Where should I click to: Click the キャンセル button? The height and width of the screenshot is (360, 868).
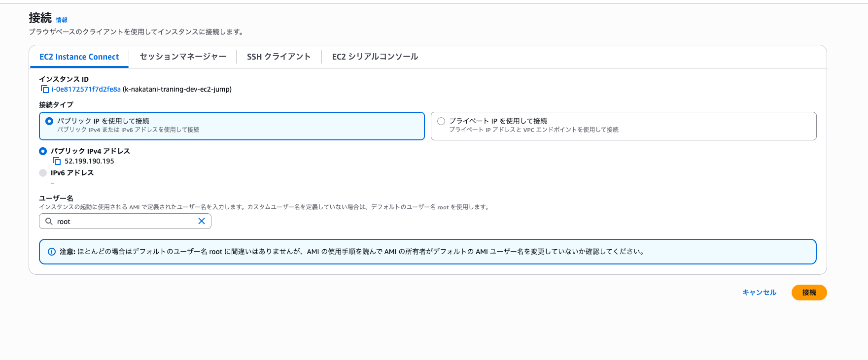[x=759, y=293]
